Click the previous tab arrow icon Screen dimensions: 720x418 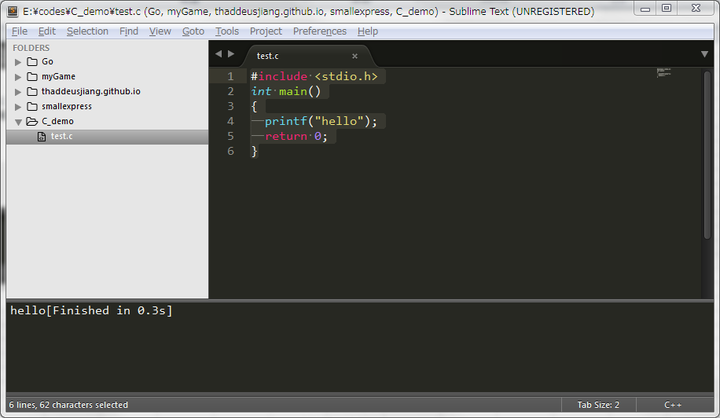pos(219,54)
